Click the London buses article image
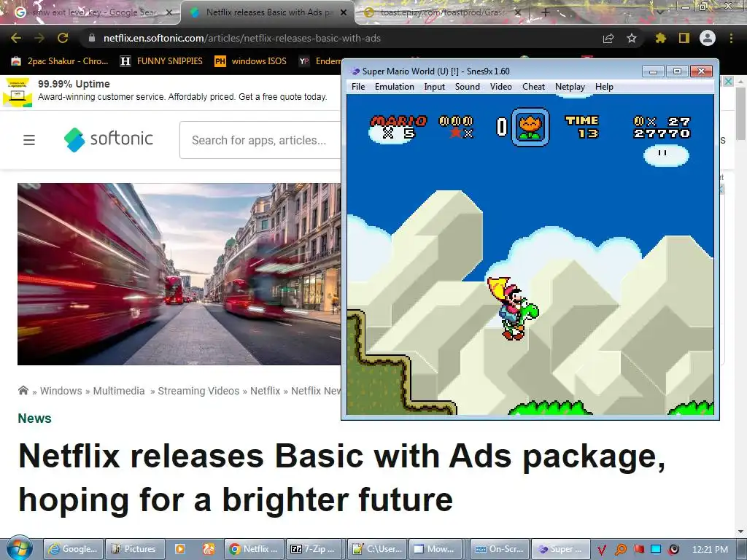Viewport: 747px width, 560px height. click(x=179, y=274)
